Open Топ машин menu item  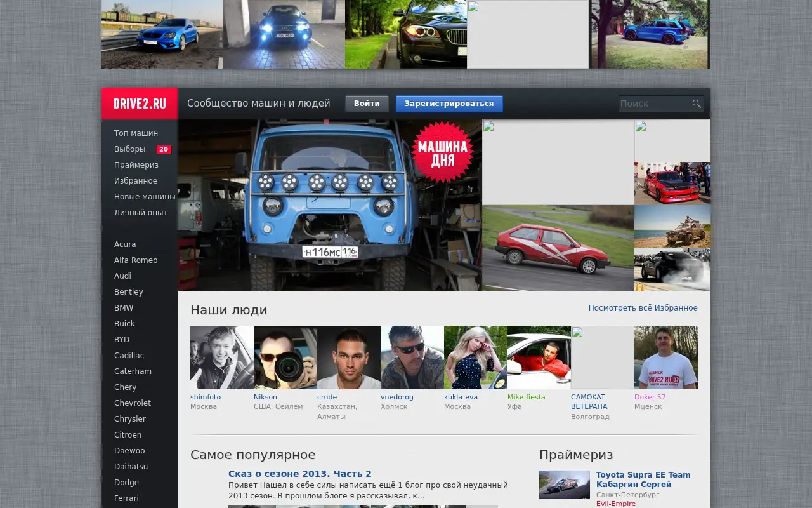click(x=136, y=133)
